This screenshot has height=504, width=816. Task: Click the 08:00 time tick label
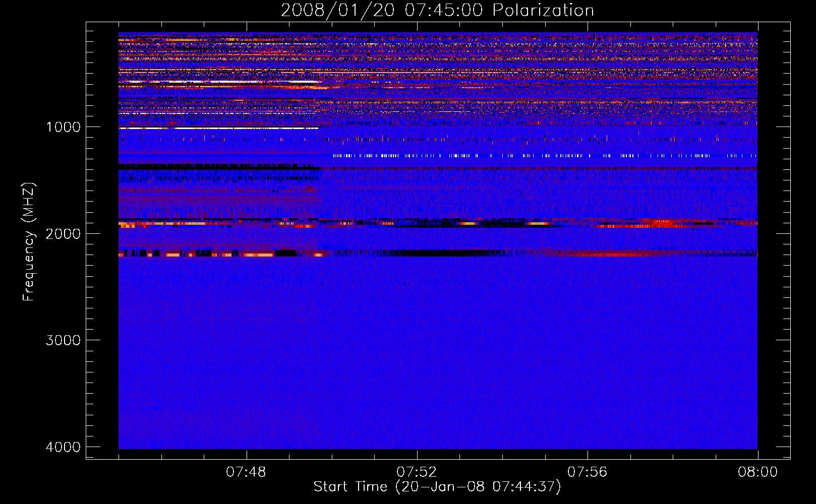coord(758,472)
